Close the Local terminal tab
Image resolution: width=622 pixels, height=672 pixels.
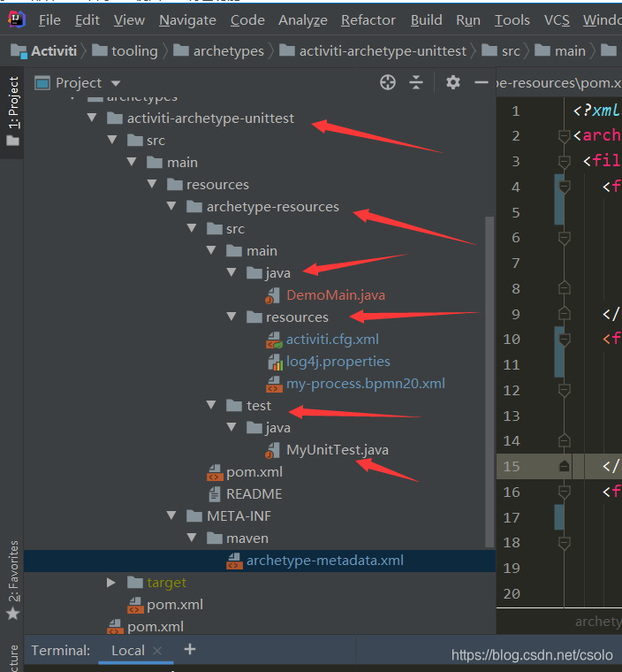[x=157, y=651]
